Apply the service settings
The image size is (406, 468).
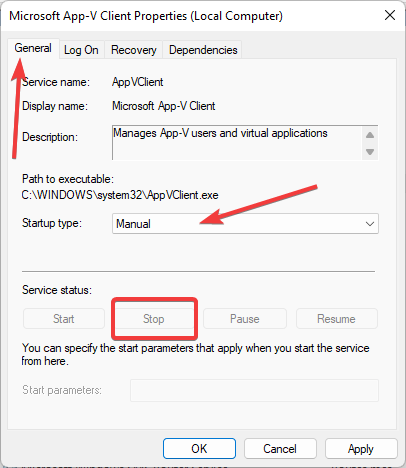point(361,449)
